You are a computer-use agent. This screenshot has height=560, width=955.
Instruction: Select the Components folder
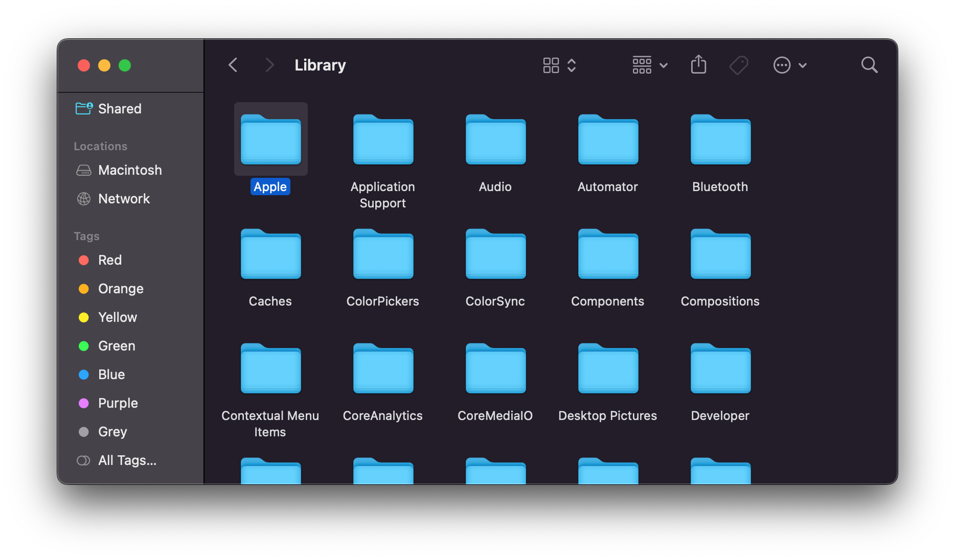pos(608,253)
